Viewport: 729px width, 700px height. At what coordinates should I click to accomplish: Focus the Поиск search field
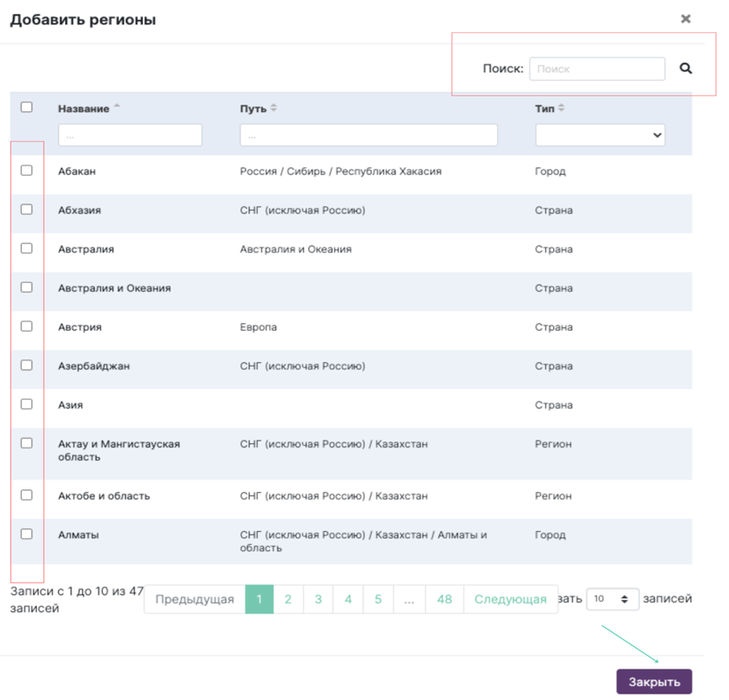point(597,69)
